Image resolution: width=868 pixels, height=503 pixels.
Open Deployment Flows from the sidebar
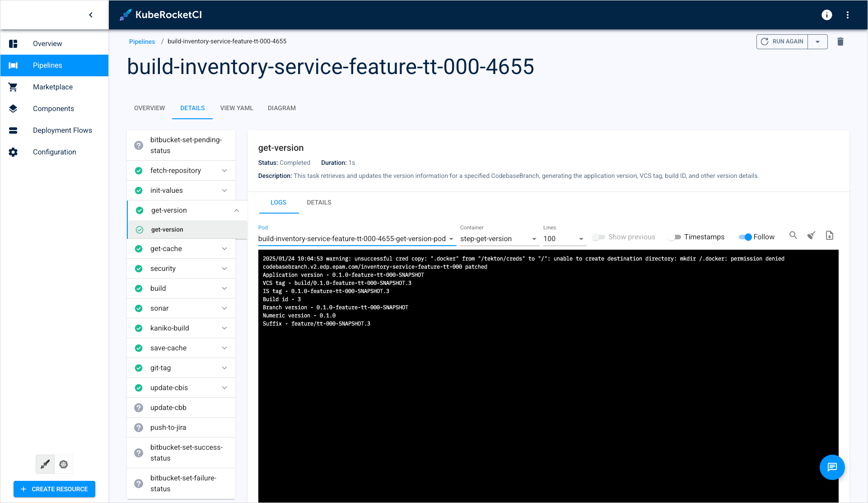point(63,130)
